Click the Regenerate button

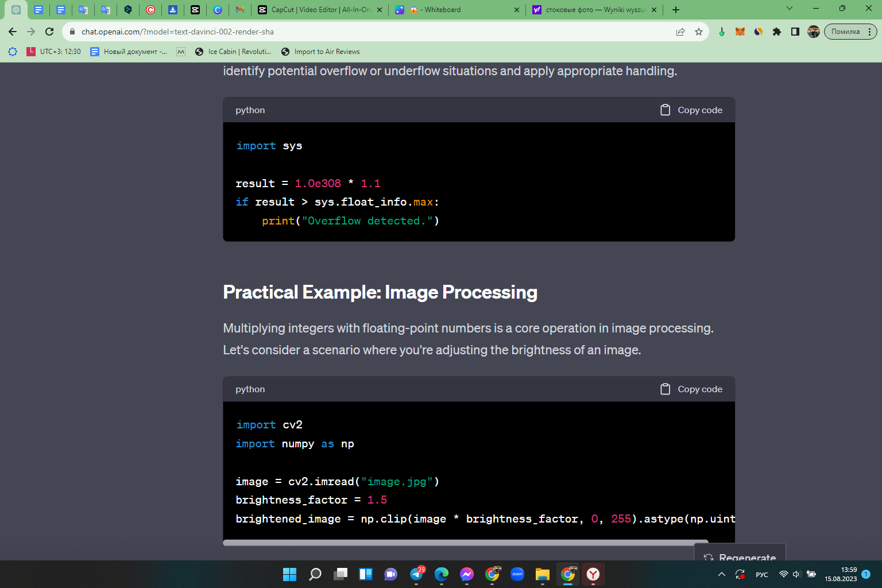pyautogui.click(x=741, y=556)
